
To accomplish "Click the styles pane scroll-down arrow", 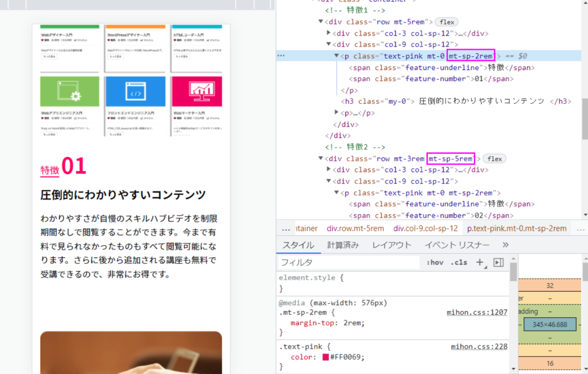I will pyautogui.click(x=513, y=369).
